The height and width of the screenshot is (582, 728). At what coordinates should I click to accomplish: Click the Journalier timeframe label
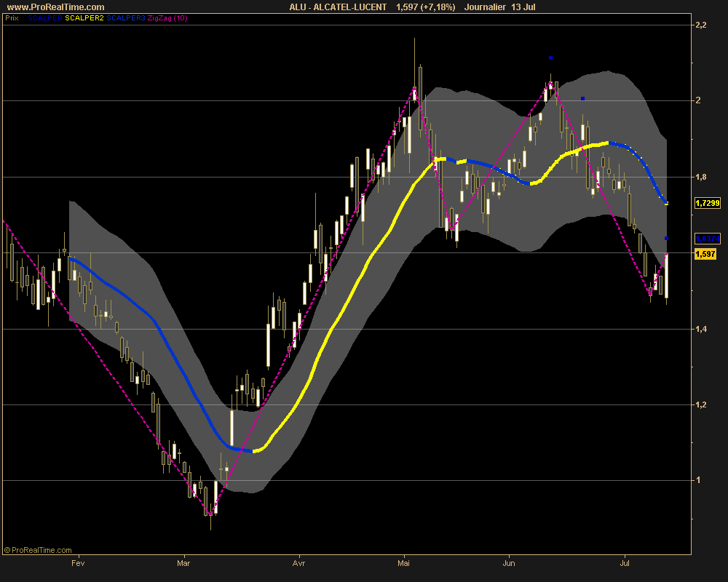[x=485, y=7]
